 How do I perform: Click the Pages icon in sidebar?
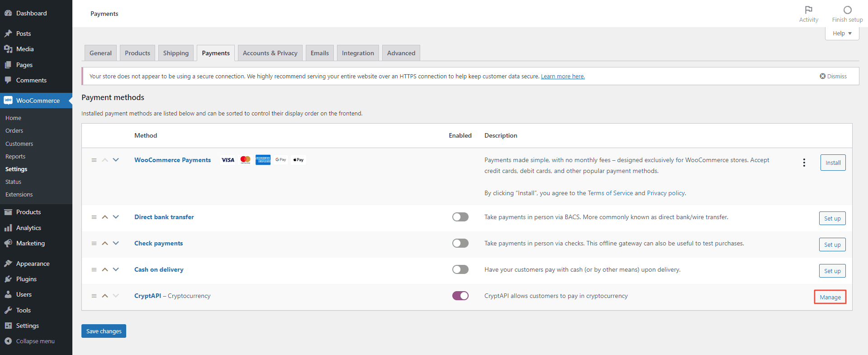click(x=8, y=65)
